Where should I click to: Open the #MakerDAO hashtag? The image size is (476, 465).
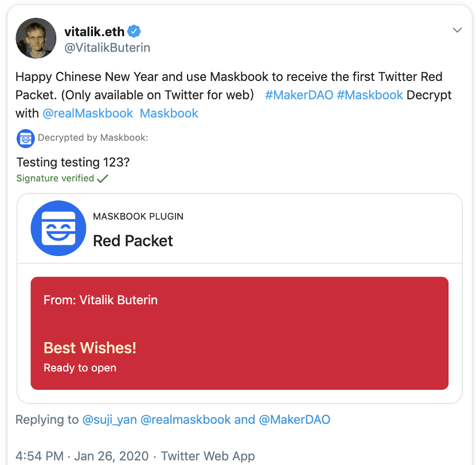[x=299, y=95]
